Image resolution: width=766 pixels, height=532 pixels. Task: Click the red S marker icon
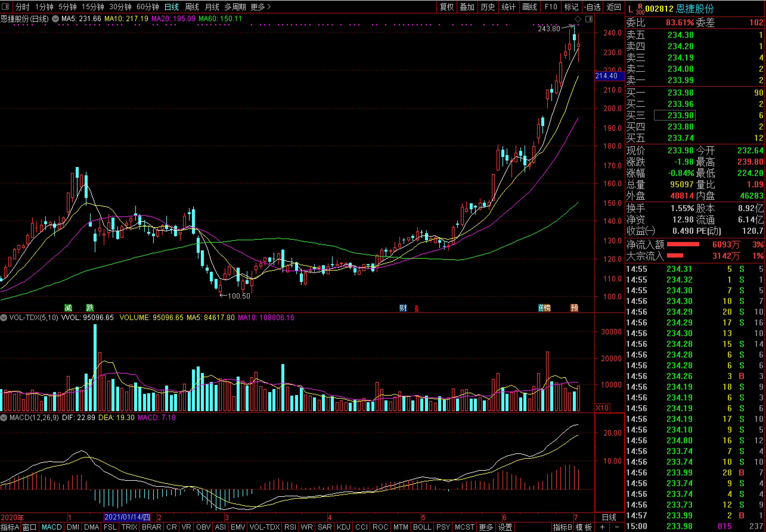(416, 308)
